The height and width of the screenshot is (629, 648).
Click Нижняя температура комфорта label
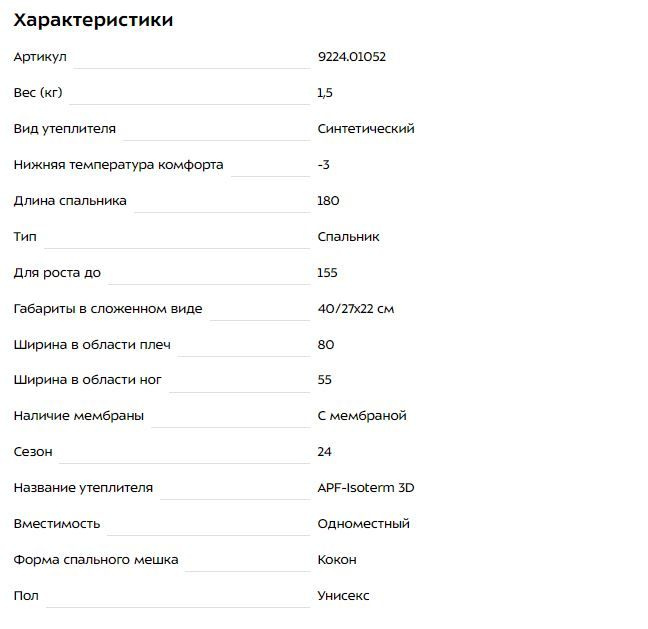pyautogui.click(x=119, y=165)
